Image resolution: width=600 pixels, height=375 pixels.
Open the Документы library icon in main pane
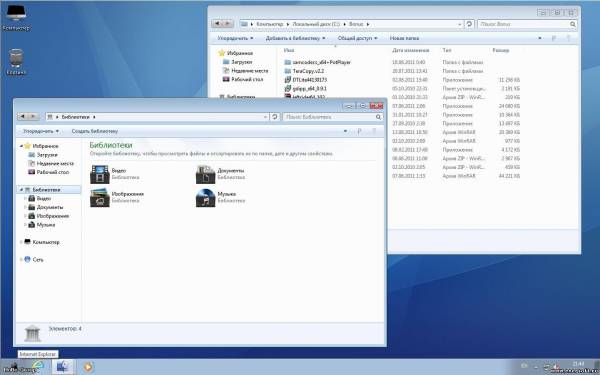point(205,174)
